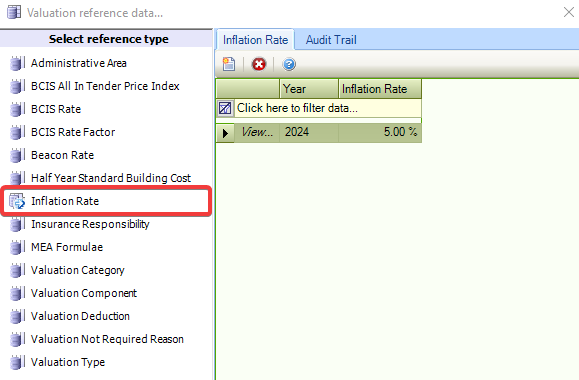Choose Valuation Not Required Reason
The width and height of the screenshot is (579, 380).
(107, 339)
